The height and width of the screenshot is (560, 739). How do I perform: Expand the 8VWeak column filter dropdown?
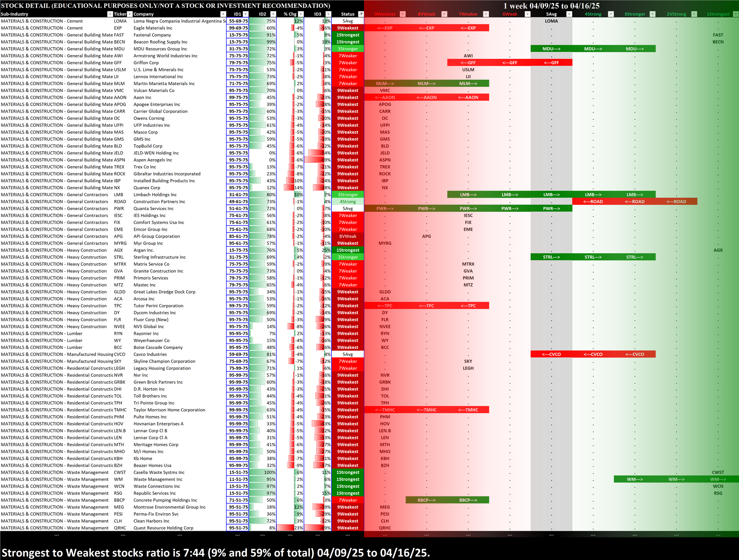tap(445, 14)
